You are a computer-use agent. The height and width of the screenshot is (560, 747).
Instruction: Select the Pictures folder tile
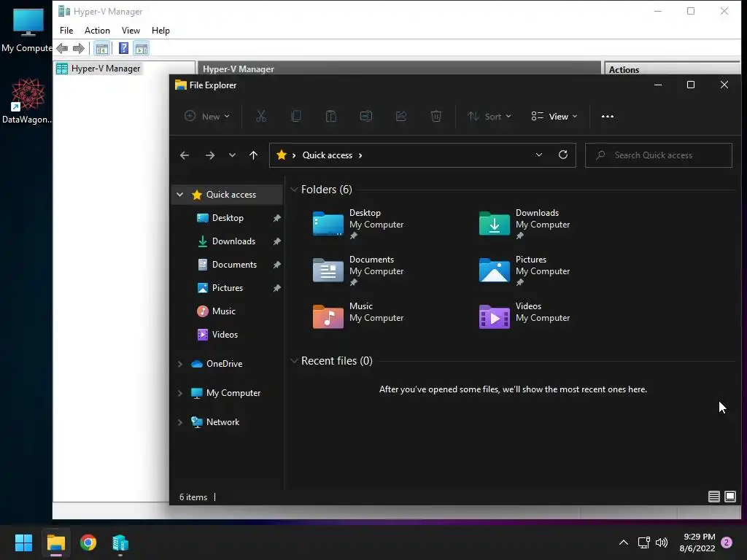point(525,271)
